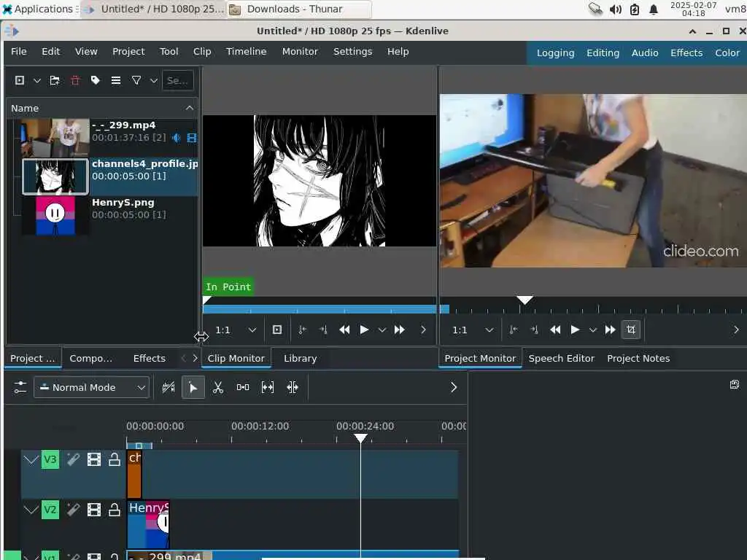This screenshot has width=747, height=560.
Task: Open the clip monitor 1:1 zoom dropdown
Action: point(236,330)
